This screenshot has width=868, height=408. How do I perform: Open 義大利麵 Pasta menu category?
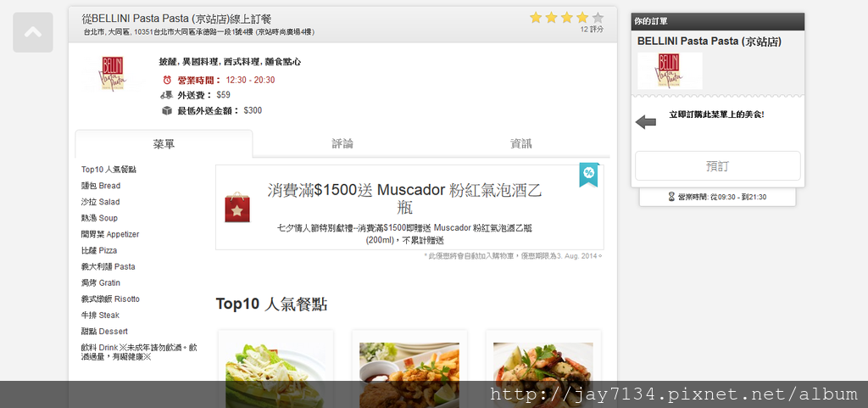[x=108, y=266]
